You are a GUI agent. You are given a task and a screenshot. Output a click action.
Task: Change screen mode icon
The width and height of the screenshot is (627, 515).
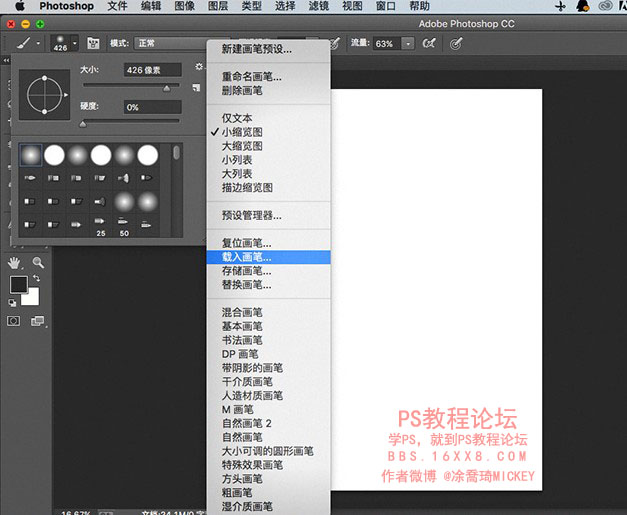pos(38,321)
